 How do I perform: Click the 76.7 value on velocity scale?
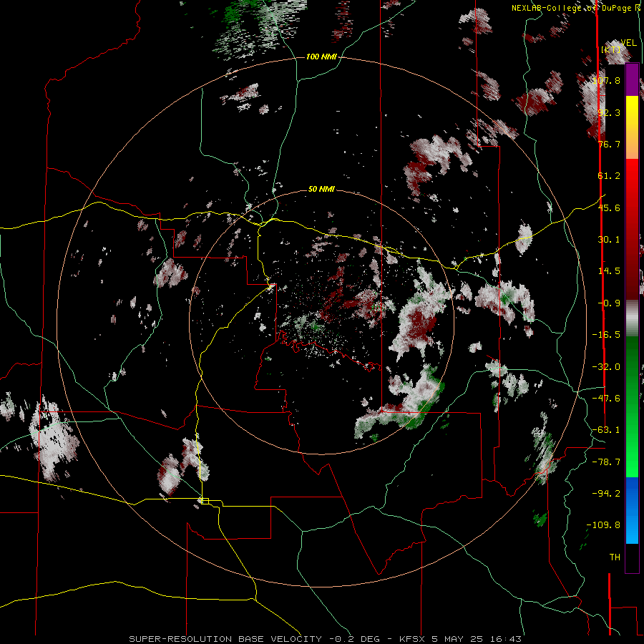click(x=609, y=144)
